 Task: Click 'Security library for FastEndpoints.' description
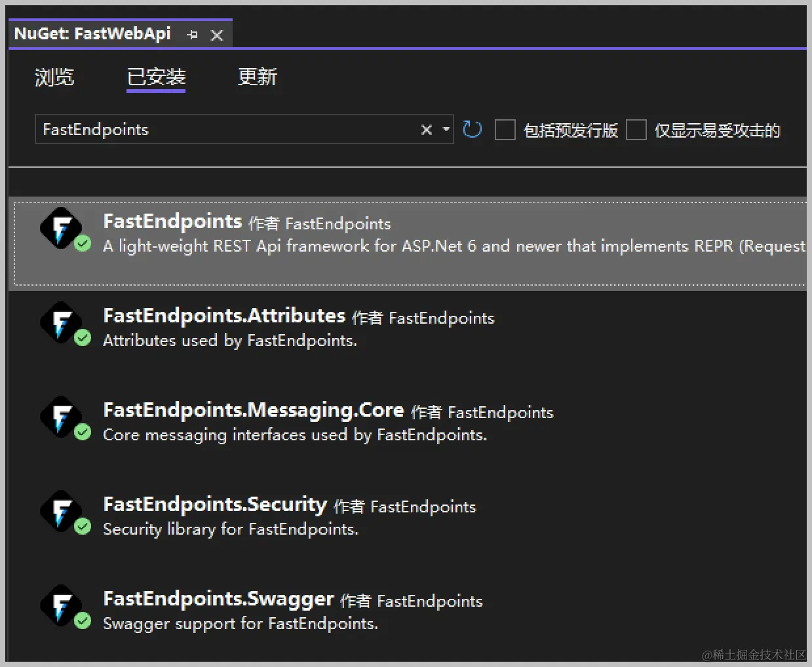pyautogui.click(x=231, y=529)
